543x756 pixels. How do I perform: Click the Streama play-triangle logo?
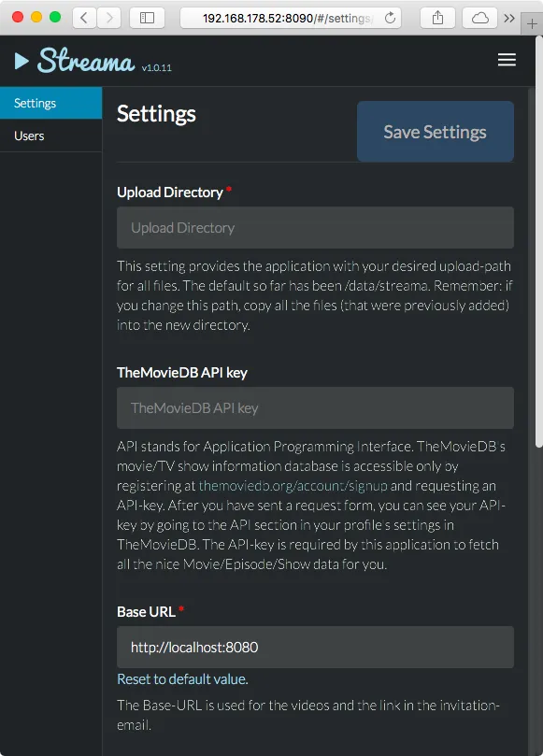click(x=22, y=60)
